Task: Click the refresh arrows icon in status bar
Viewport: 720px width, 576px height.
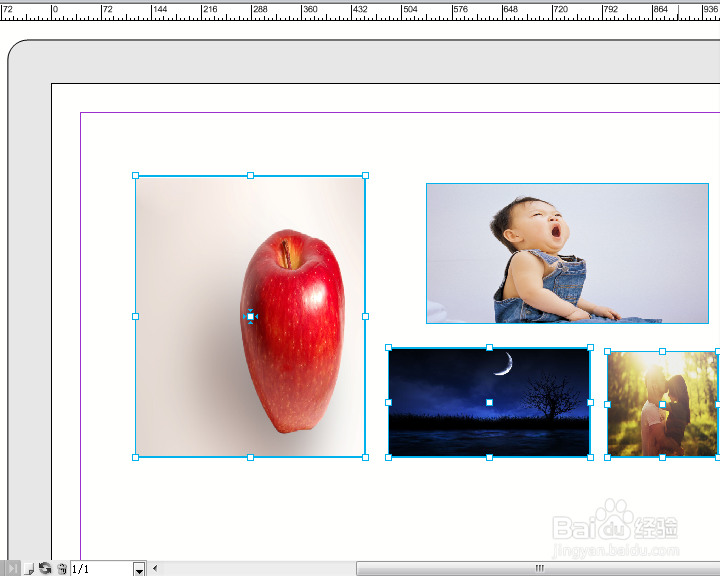Action: point(45,569)
